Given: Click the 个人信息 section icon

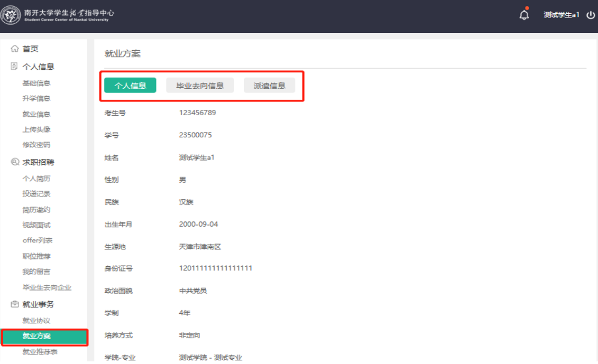Looking at the screenshot, I should (x=15, y=67).
